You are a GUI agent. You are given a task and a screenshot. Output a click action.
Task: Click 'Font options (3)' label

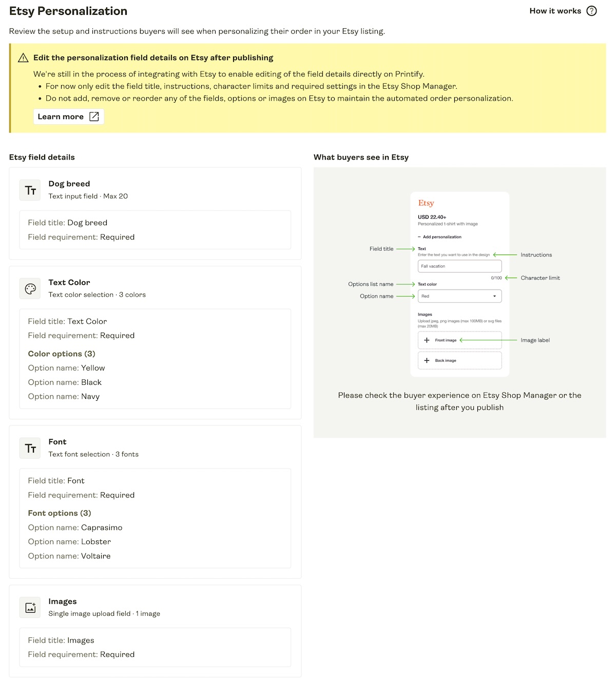(x=60, y=513)
